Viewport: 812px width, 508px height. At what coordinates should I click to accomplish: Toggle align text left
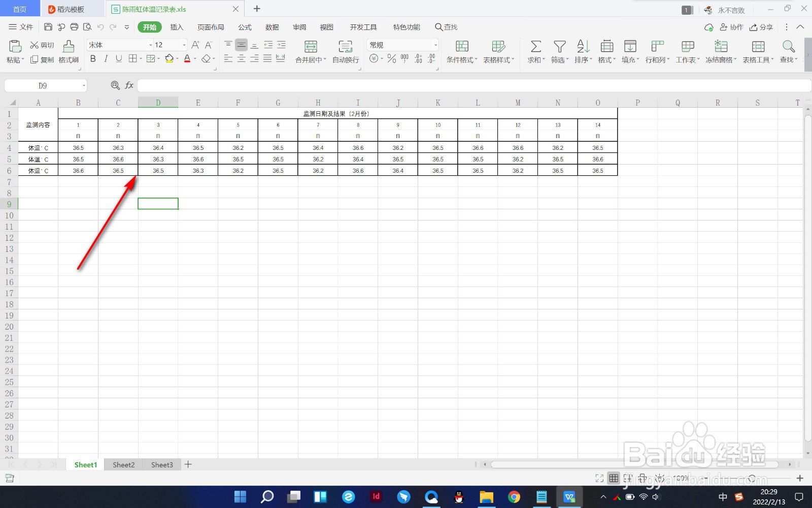coord(228,59)
